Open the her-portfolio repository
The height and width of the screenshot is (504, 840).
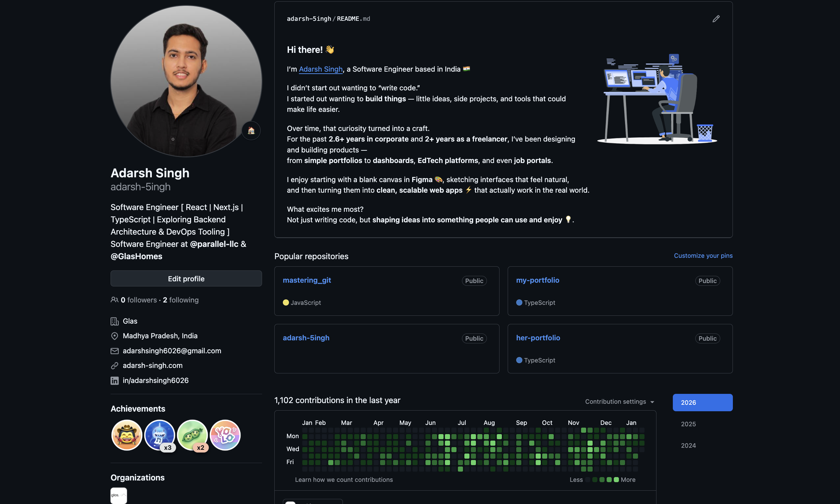(538, 338)
